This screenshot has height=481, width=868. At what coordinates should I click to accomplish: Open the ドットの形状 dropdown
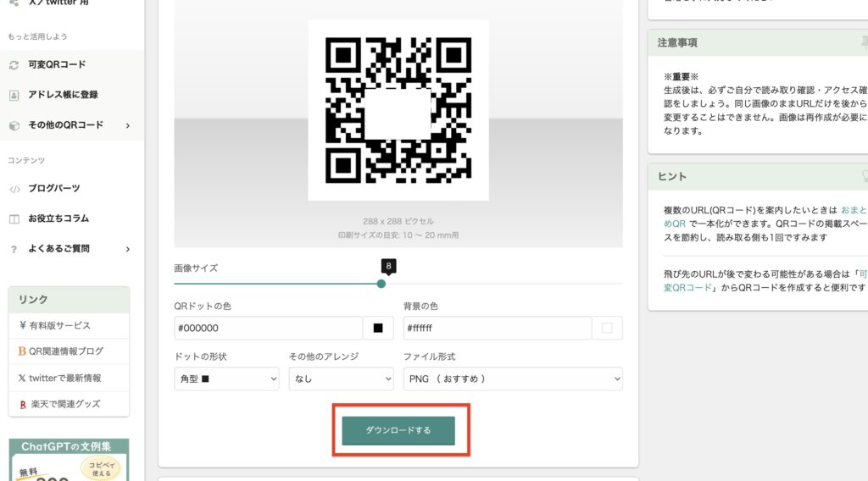pos(226,379)
